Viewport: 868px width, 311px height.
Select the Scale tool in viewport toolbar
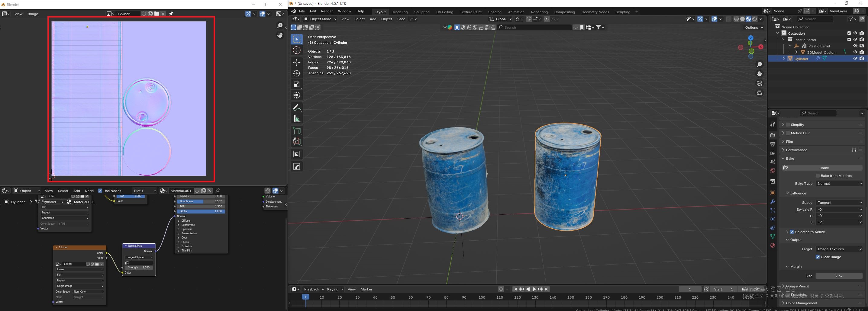tap(296, 85)
